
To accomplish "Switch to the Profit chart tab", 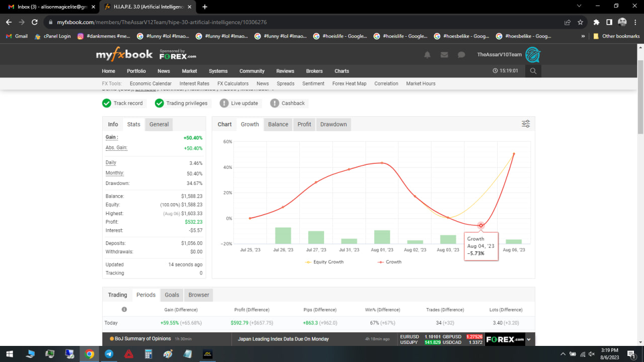I will coord(304,124).
